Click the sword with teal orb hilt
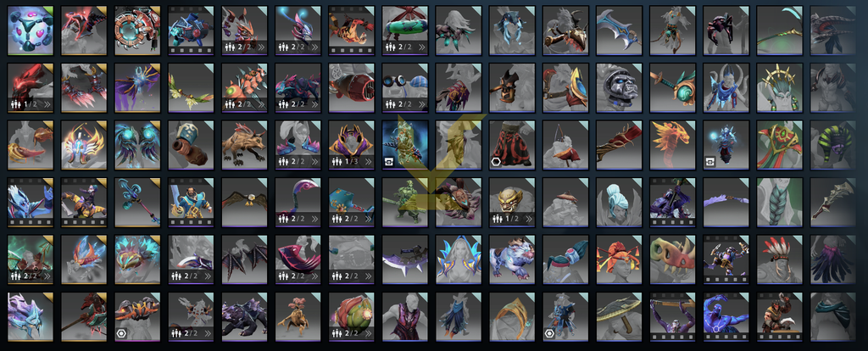Viewport: 868px width, 351px height. click(672, 88)
